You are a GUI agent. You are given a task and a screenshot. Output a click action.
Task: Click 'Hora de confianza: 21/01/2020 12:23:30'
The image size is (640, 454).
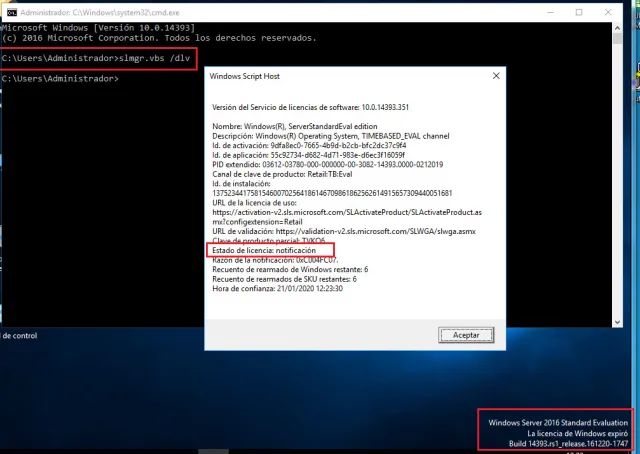pyautogui.click(x=277, y=289)
